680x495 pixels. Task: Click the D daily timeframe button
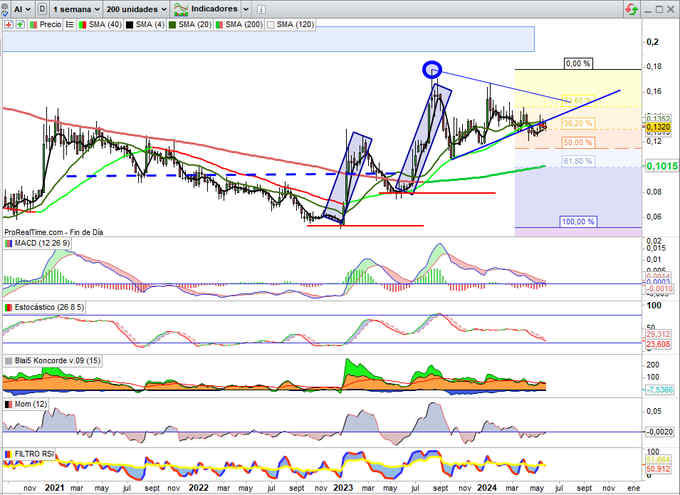[42, 9]
